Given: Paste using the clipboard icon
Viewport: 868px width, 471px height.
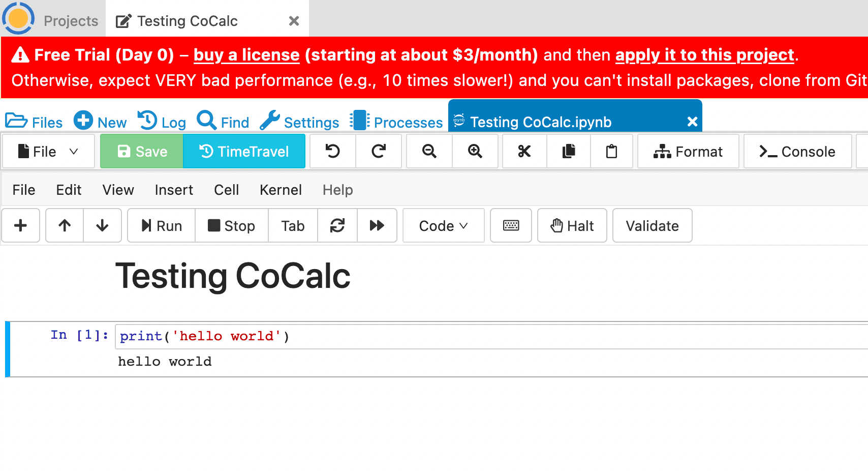Looking at the screenshot, I should point(612,151).
